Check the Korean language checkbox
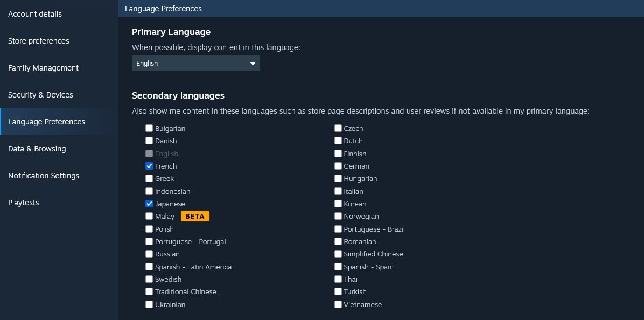Screen dimensions: 644x320 coord(338,204)
